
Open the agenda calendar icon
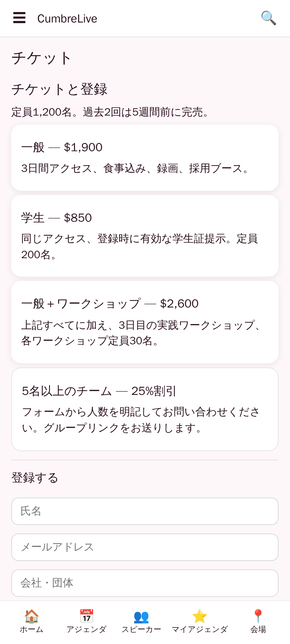coord(87,616)
